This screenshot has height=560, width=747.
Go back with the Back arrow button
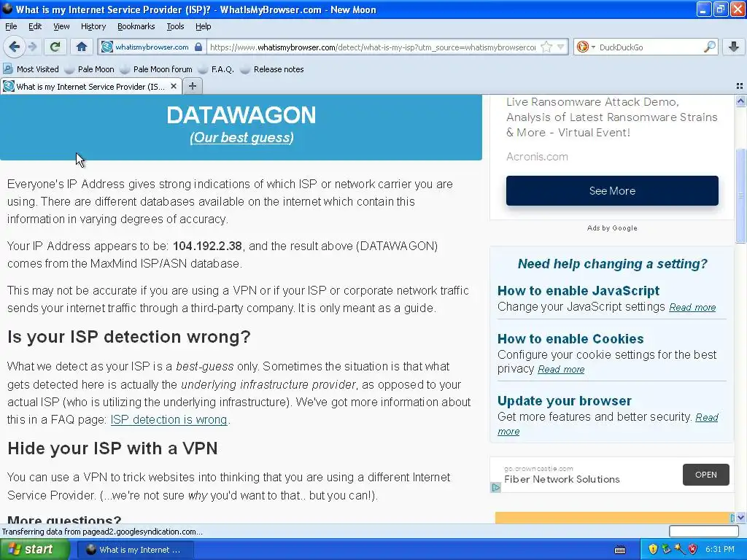click(14, 47)
